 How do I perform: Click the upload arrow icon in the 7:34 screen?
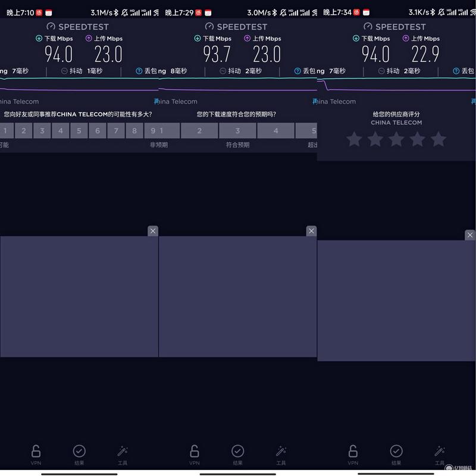point(406,38)
